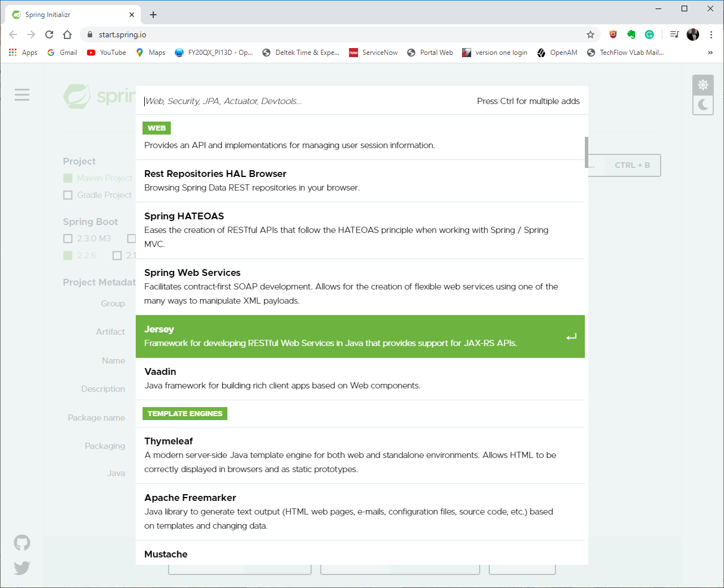Open the TechFlow VLab Mail bookmark
The image size is (724, 588).
click(x=626, y=53)
